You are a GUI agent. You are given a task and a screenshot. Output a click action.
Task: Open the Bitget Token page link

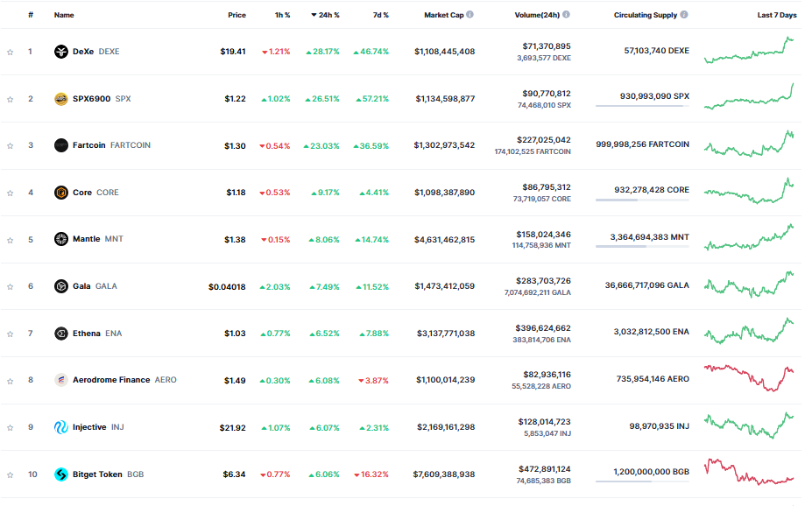pyautogui.click(x=109, y=474)
